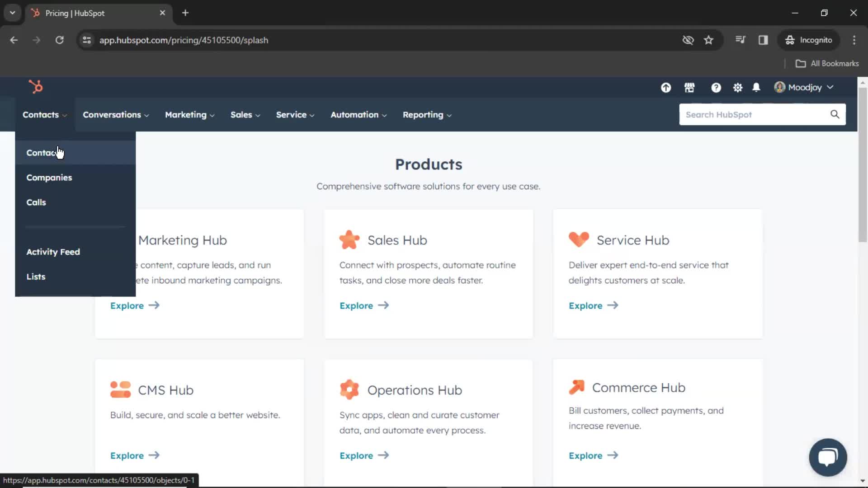Screen dimensions: 868x488
Task: Click the Service Hub heart icon
Action: (x=579, y=239)
